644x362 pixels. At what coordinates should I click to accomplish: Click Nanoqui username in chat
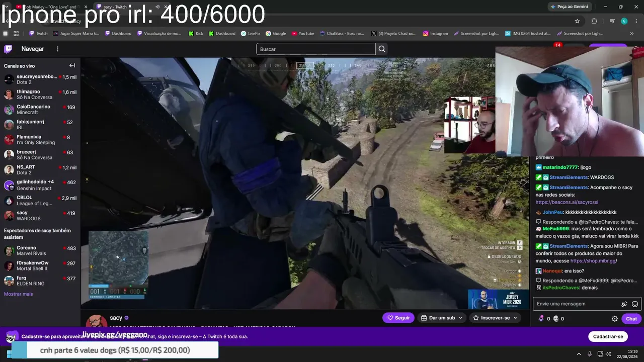coord(552,271)
